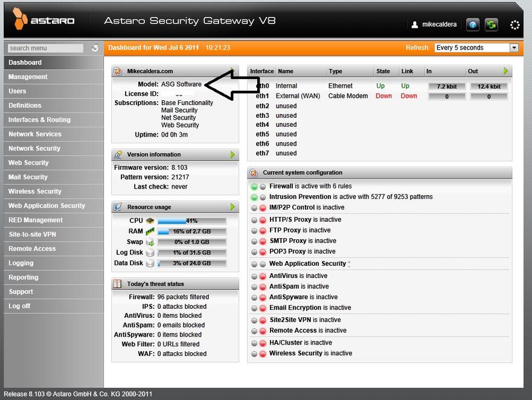Expand Resource usage with green arrow
This screenshot has height=400, width=532.
click(232, 207)
